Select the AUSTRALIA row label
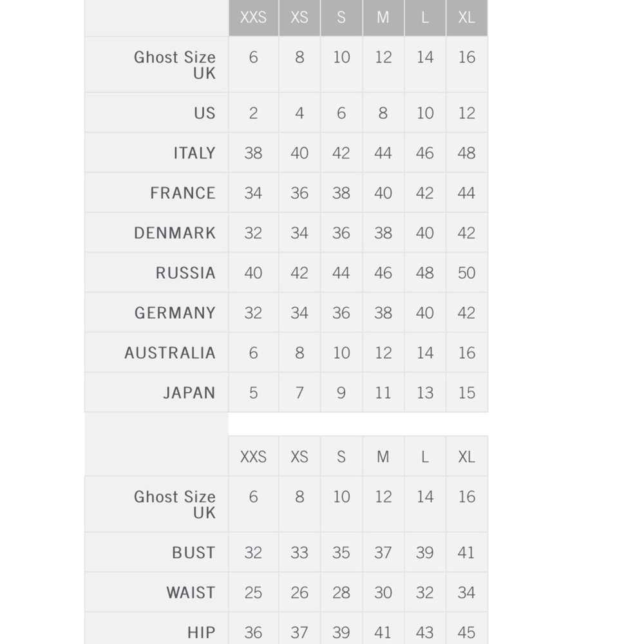The width and height of the screenshot is (644, 644). coord(169,353)
